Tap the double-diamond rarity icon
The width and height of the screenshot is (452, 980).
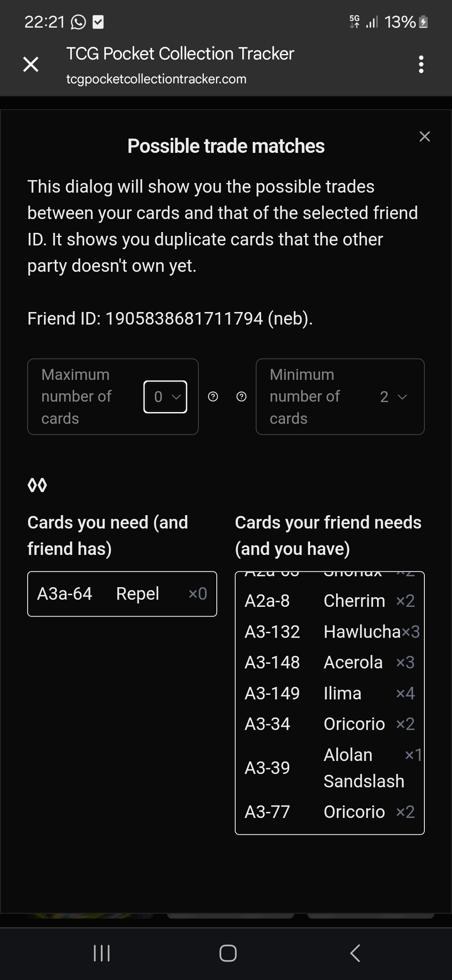pos(37,485)
